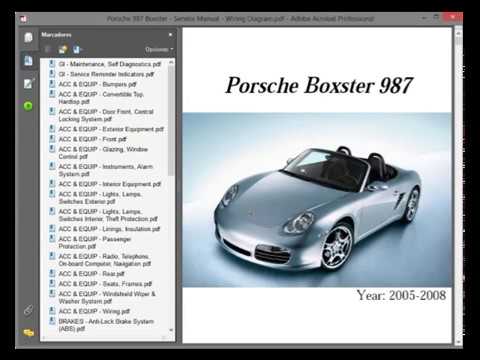
Task: Close the Marcadores panel
Action: tap(170, 35)
